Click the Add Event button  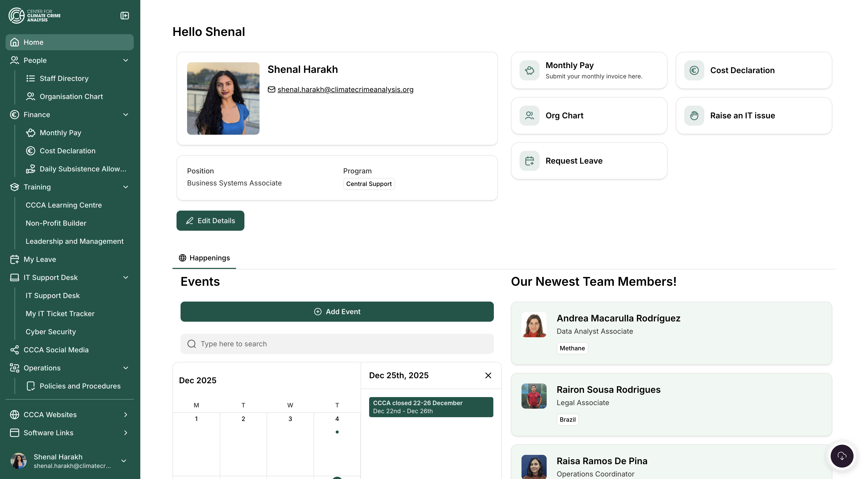click(337, 312)
